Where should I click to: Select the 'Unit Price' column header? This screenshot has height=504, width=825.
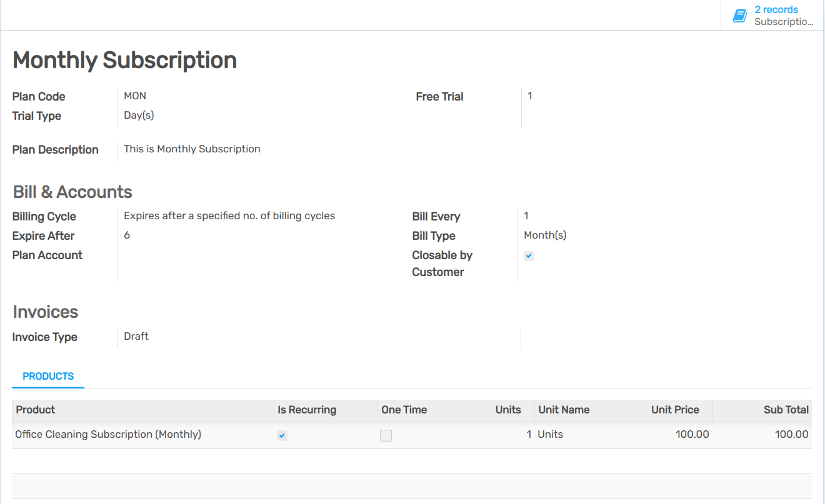(x=675, y=410)
